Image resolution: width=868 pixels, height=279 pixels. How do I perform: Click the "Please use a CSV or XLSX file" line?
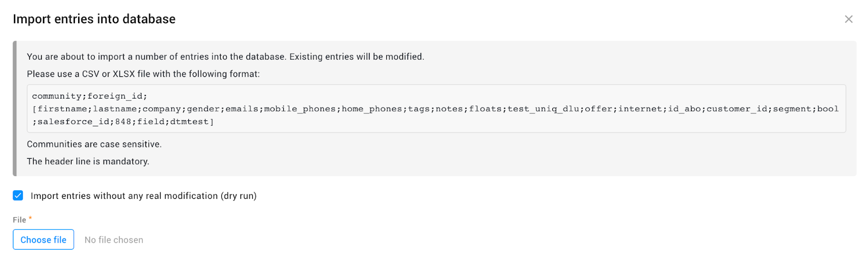(x=143, y=74)
